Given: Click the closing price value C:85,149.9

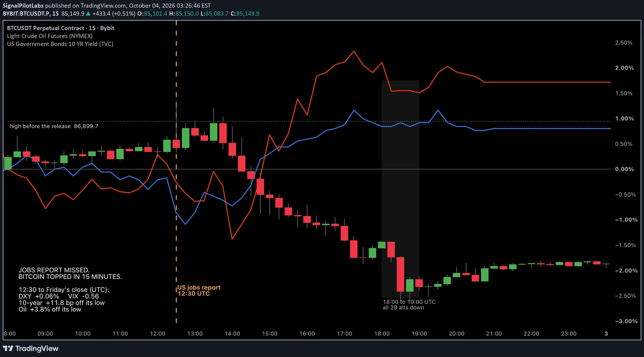Looking at the screenshot, I should [245, 14].
